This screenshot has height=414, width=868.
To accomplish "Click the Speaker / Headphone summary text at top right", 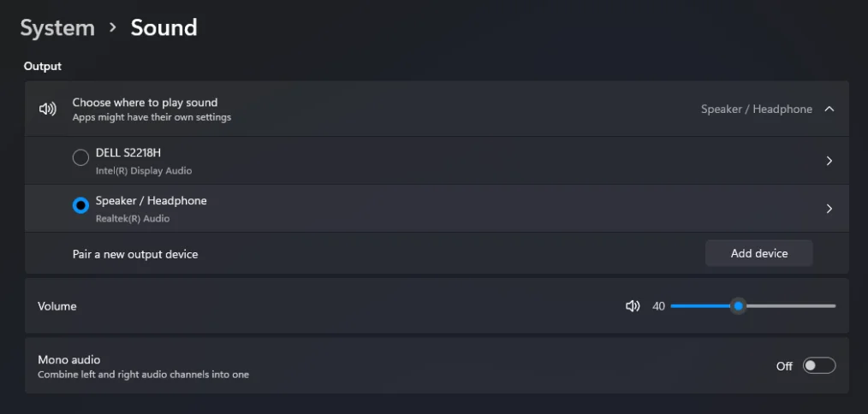I will (756, 109).
